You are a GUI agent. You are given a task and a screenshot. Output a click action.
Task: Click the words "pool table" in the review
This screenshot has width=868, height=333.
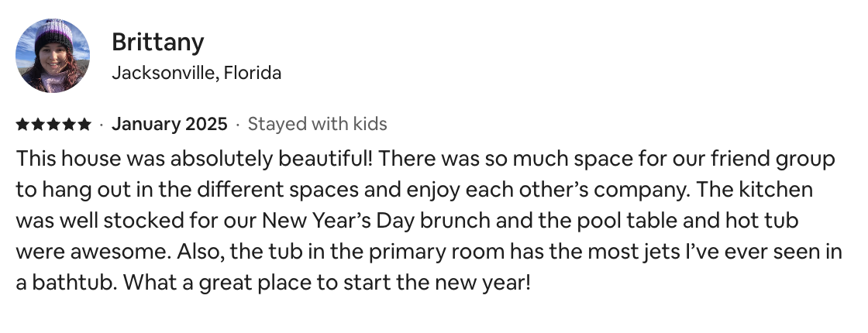(x=627, y=221)
